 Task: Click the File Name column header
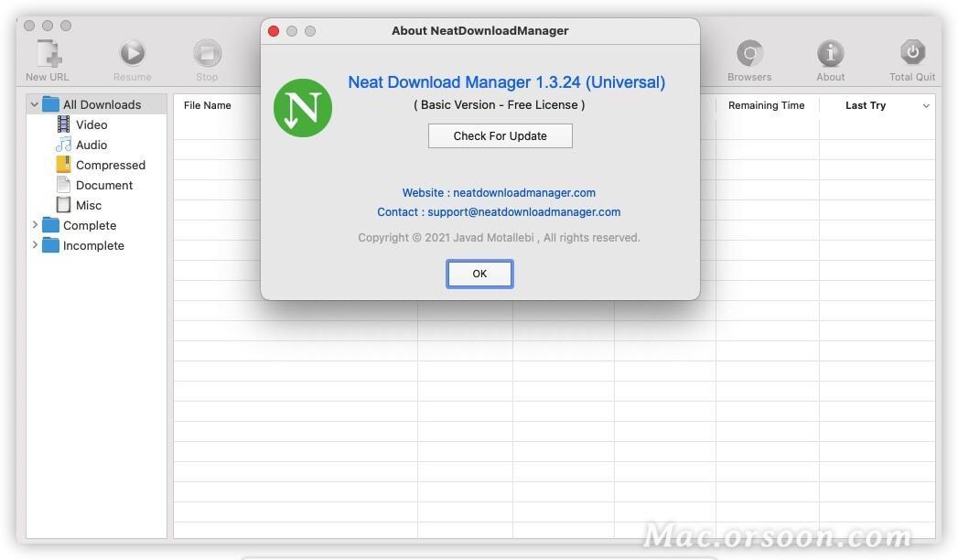pos(207,105)
